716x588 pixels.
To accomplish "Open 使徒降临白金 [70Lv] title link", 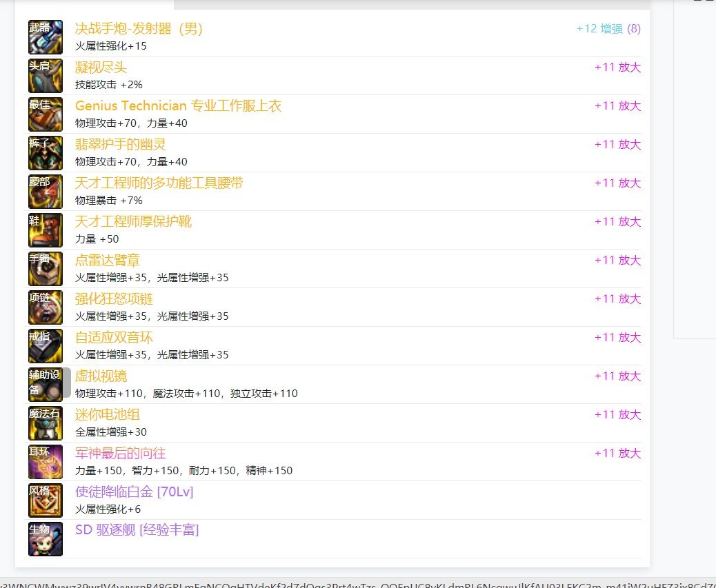I will 134,492.
